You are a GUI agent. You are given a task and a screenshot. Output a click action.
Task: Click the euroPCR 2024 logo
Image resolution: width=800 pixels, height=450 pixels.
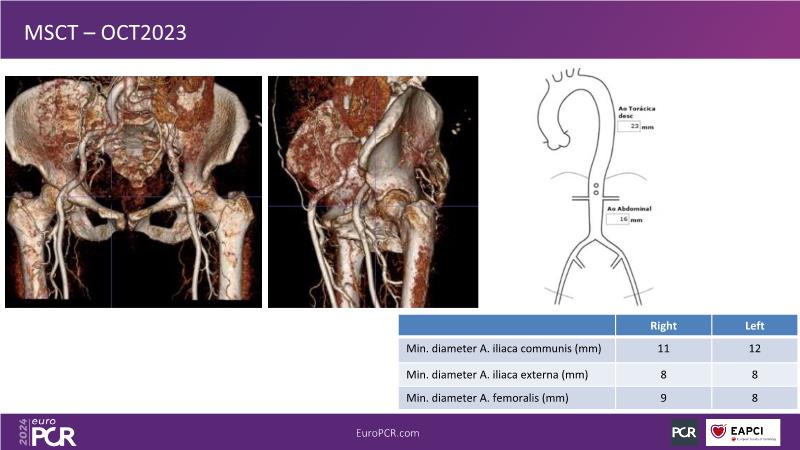coord(47,431)
